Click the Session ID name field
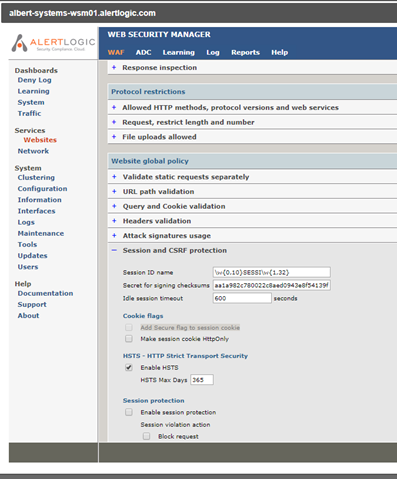Viewport: 397px width, 479px height. (x=272, y=272)
